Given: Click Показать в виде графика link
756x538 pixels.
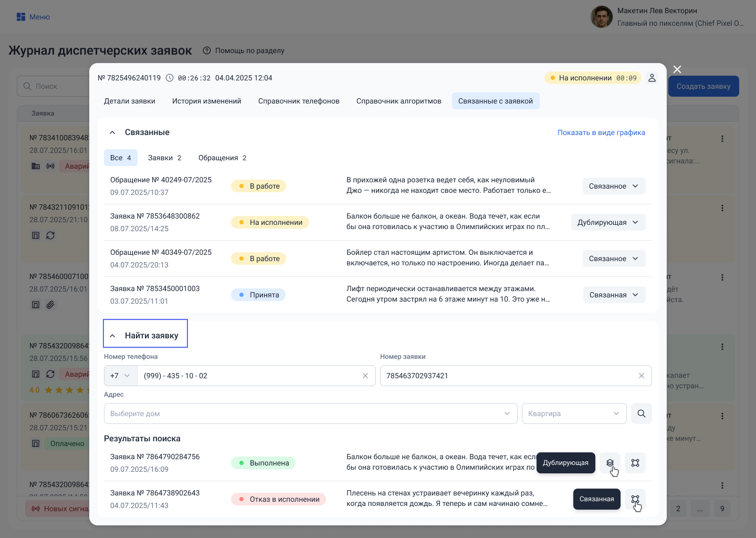Looking at the screenshot, I should (601, 132).
